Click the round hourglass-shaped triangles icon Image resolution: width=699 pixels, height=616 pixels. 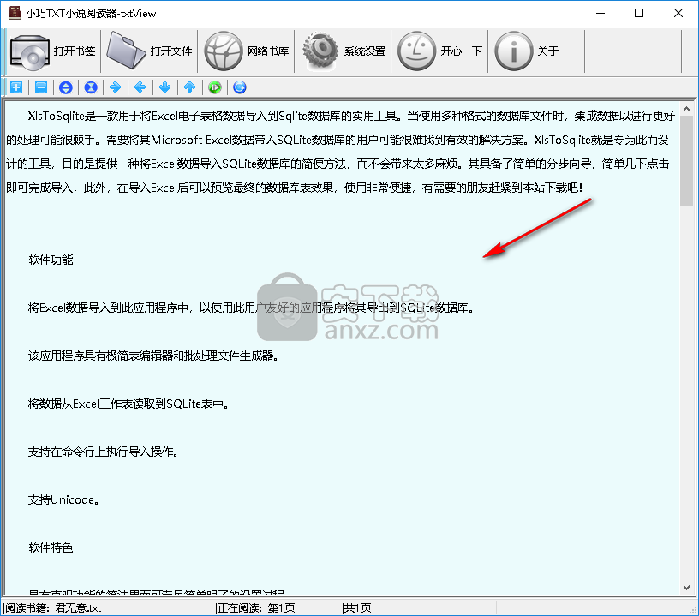(91, 87)
